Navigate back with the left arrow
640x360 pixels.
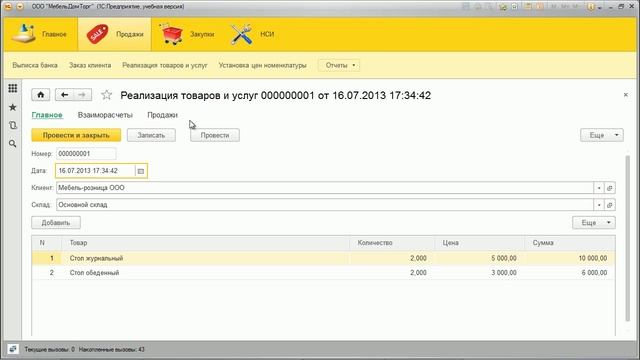pyautogui.click(x=64, y=95)
